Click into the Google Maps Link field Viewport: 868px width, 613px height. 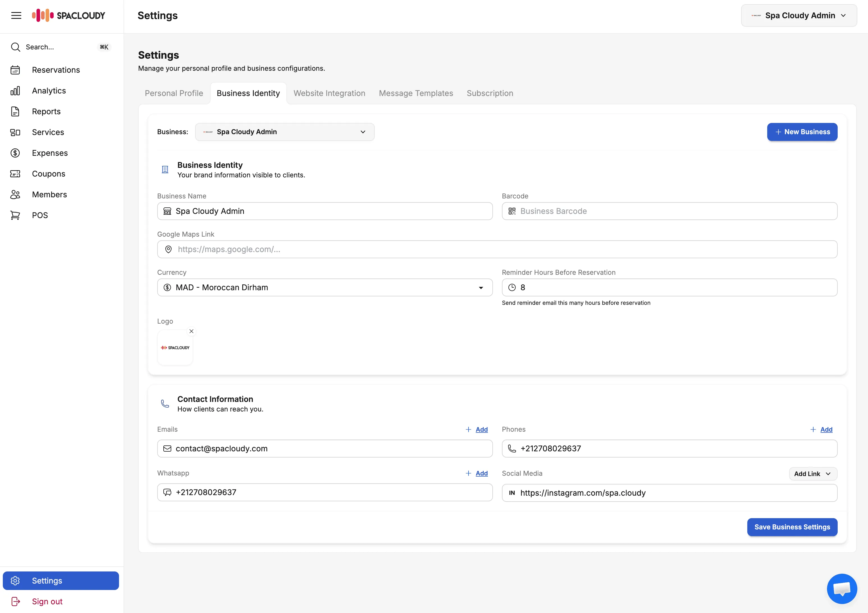pos(497,250)
